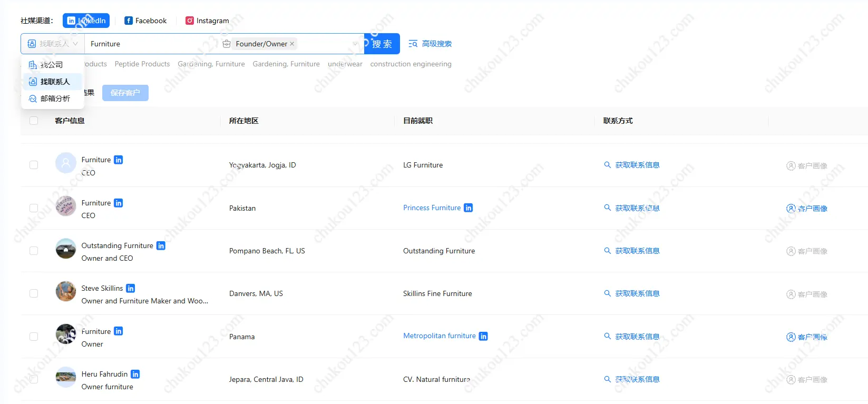
Task: Select 邮箱分析 option in dropdown
Action: (55, 98)
